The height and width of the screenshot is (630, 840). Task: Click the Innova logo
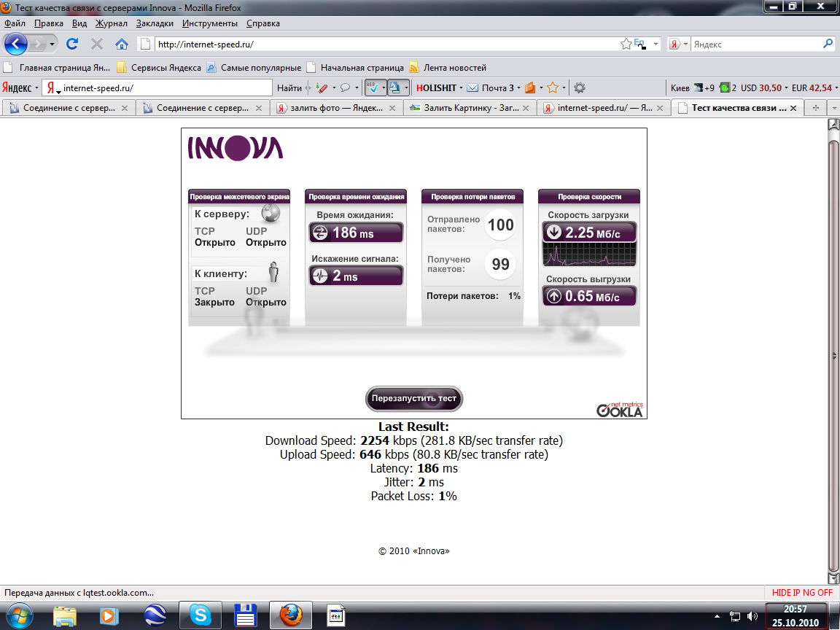coord(236,149)
